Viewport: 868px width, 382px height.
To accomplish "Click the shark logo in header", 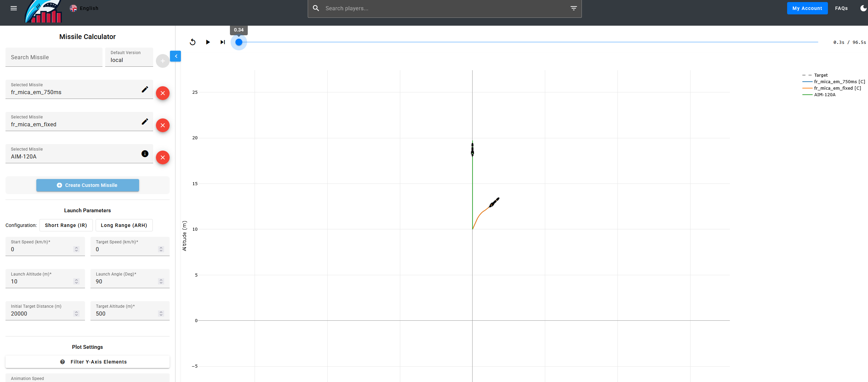I will coord(44,12).
